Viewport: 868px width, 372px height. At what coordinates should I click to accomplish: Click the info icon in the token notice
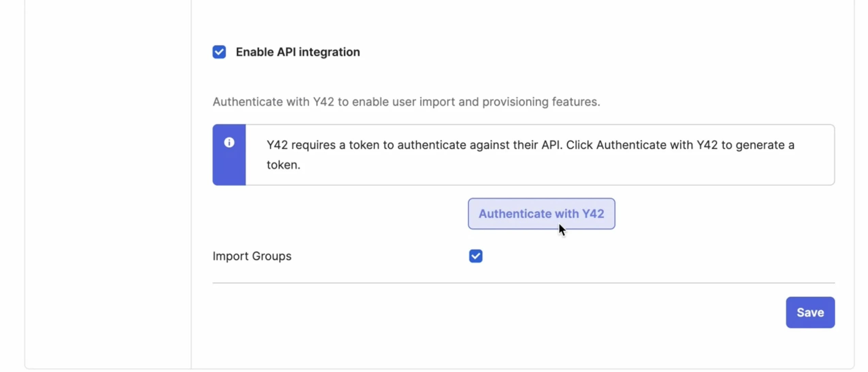(229, 142)
